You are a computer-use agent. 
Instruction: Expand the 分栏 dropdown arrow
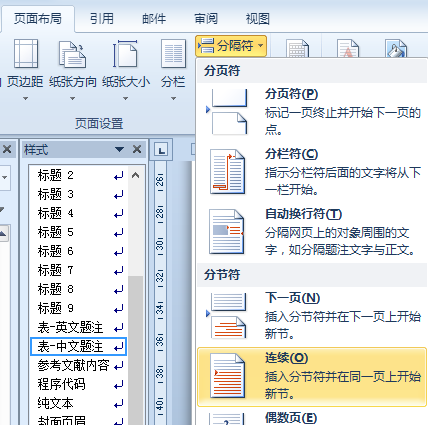point(173,99)
